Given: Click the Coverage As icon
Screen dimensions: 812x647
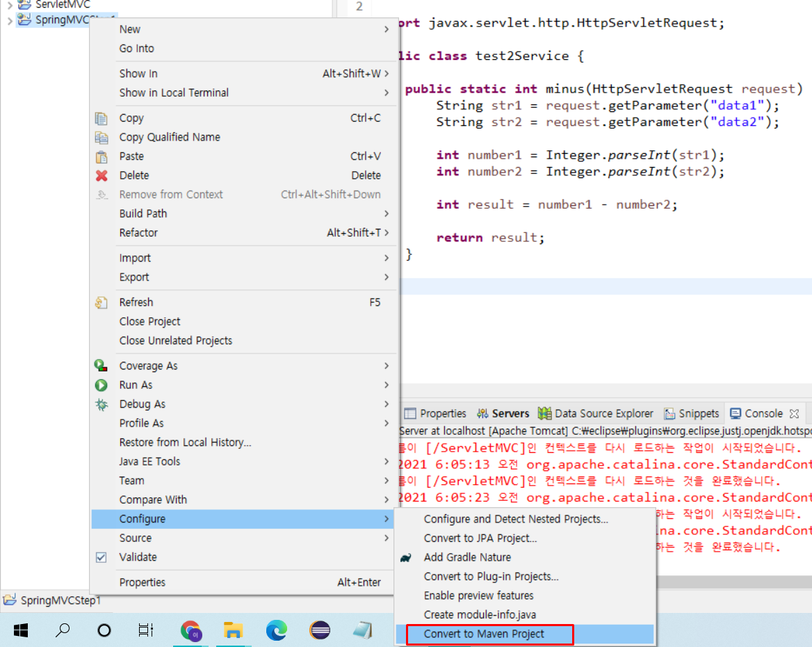Looking at the screenshot, I should coord(101,365).
